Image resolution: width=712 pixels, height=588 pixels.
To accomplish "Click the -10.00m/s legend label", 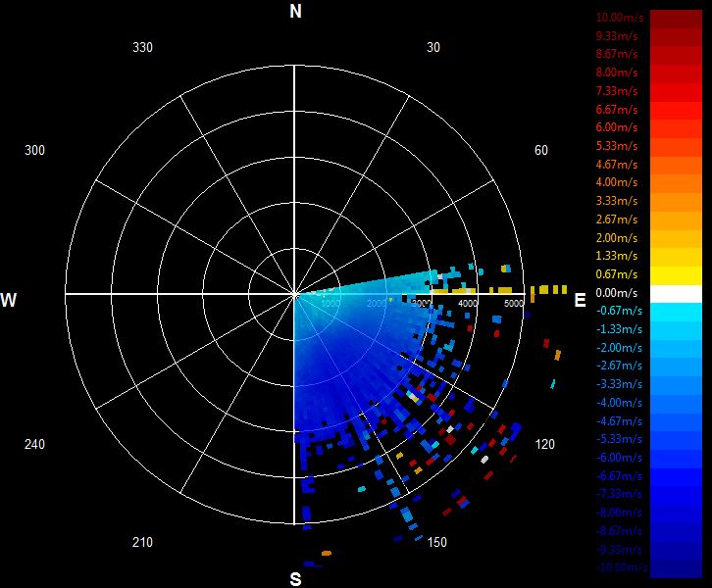I will [622, 567].
